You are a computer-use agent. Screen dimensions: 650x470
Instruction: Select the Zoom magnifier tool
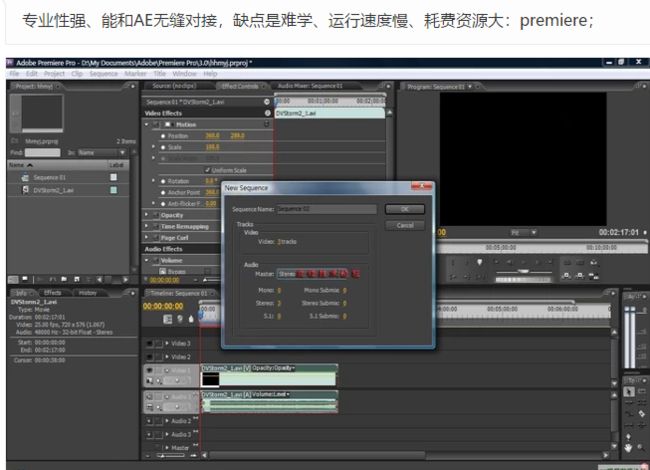641,448
